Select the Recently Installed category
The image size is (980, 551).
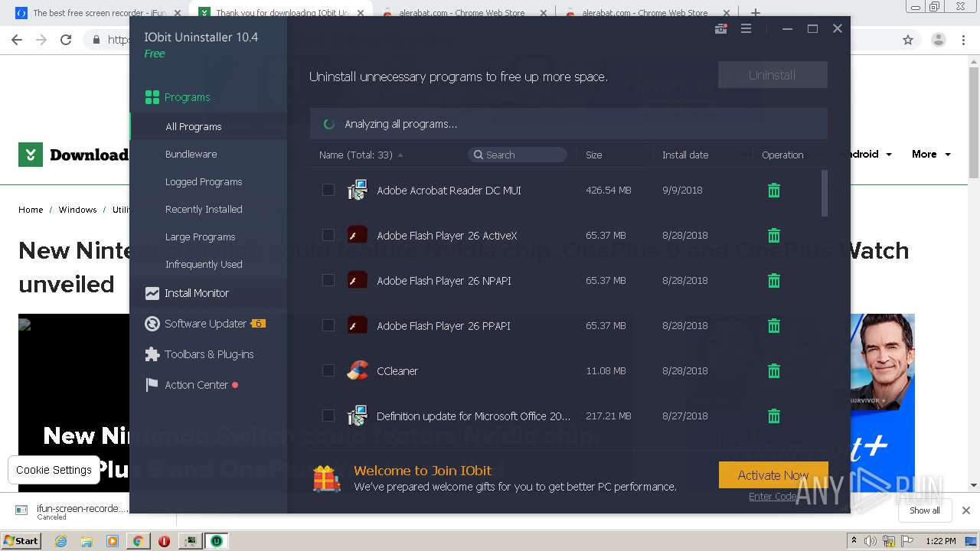click(x=204, y=209)
